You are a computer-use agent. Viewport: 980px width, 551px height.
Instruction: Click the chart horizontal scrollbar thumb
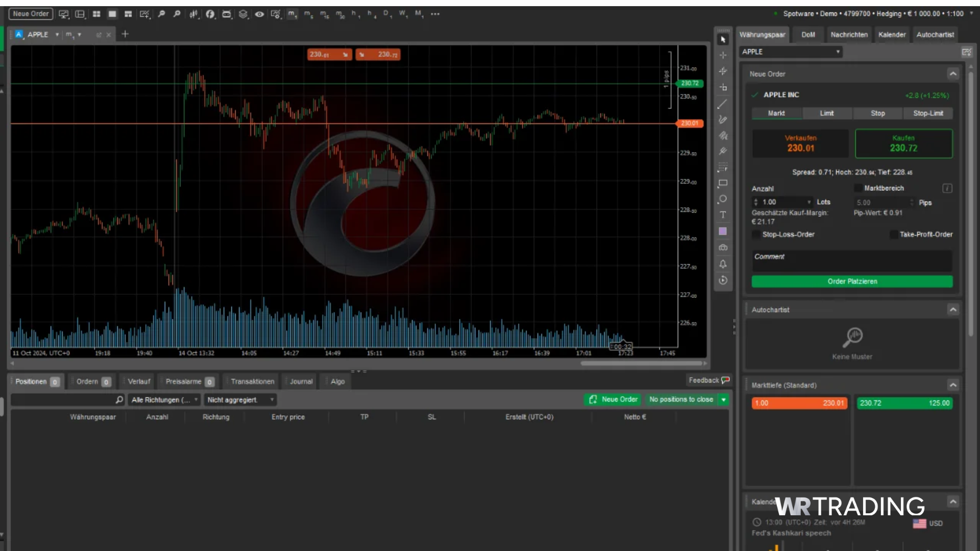641,363
